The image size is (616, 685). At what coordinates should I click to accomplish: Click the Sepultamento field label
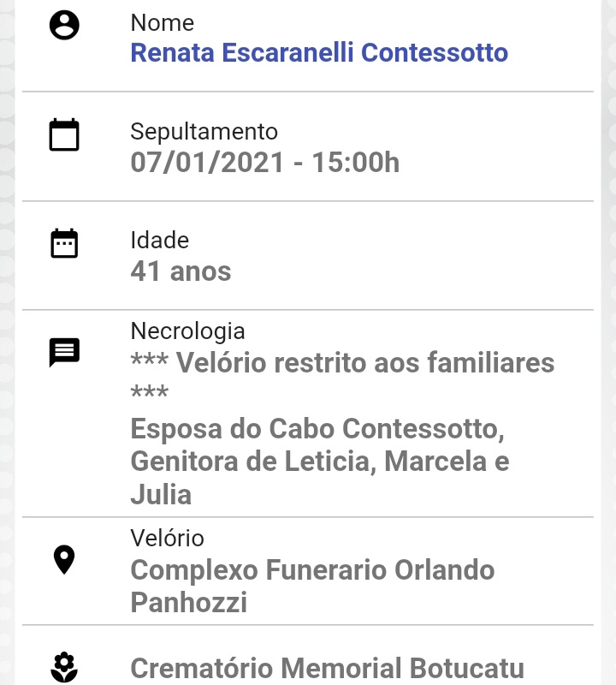point(204,132)
